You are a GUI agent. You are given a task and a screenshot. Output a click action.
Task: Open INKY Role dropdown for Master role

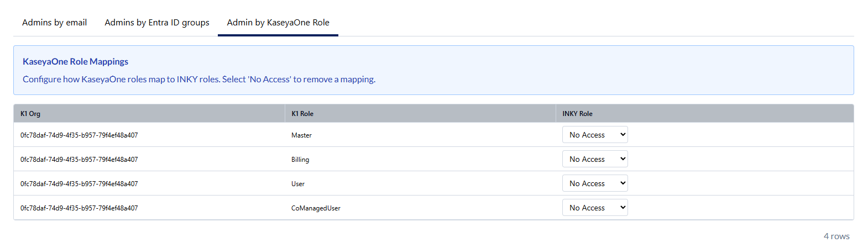coord(595,135)
